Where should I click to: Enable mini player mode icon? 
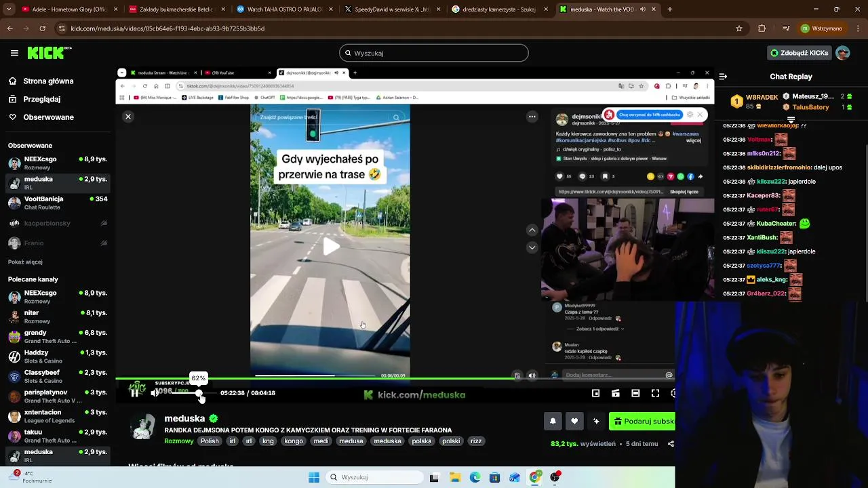coord(595,393)
